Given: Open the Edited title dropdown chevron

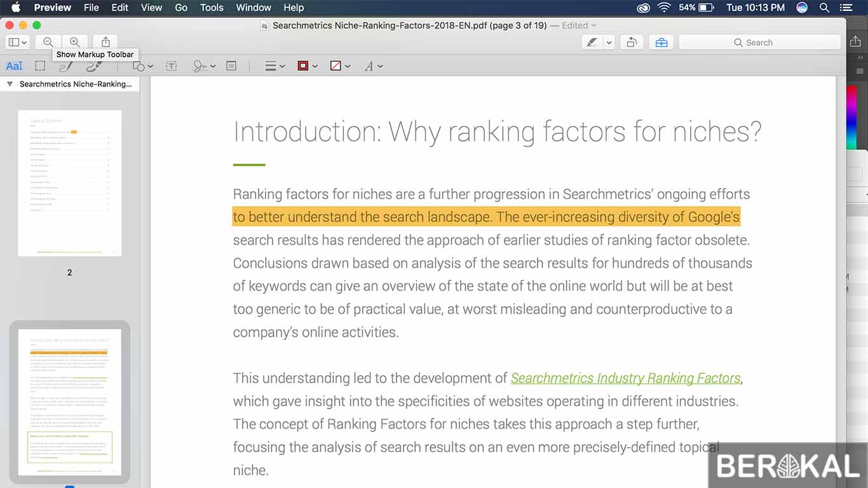Looking at the screenshot, I should tap(594, 25).
